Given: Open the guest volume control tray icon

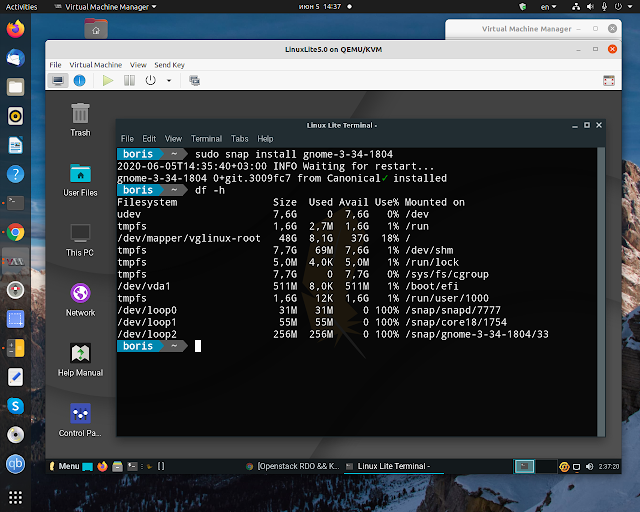Looking at the screenshot, I should (x=589, y=467).
